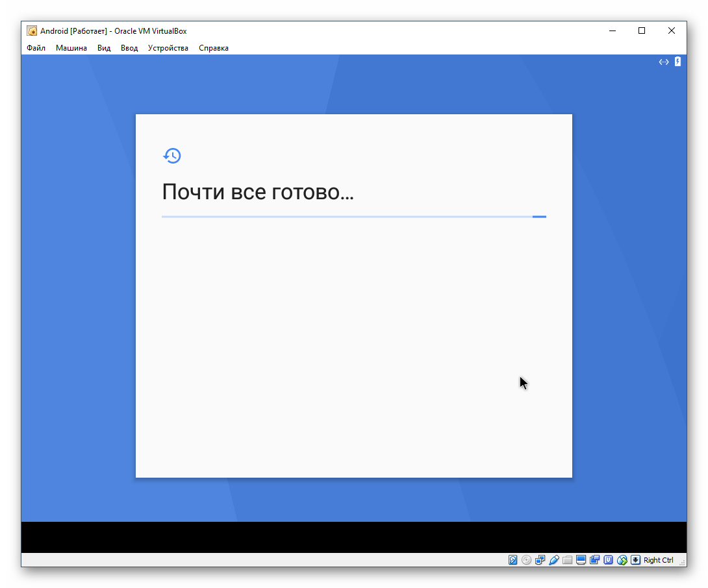Image resolution: width=708 pixels, height=588 pixels.
Task: Open the Устройства menu
Action: coord(168,48)
